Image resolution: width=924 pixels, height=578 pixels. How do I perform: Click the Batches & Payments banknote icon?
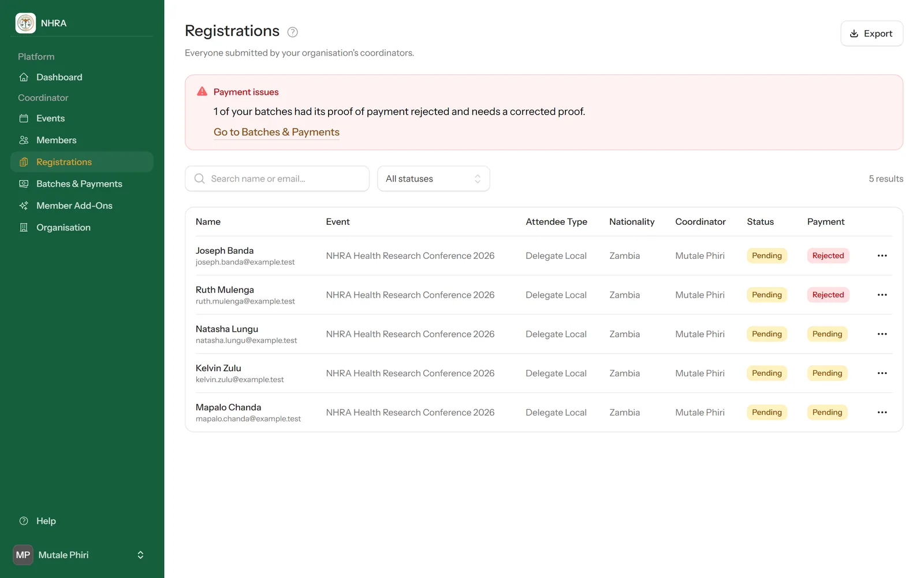24,184
